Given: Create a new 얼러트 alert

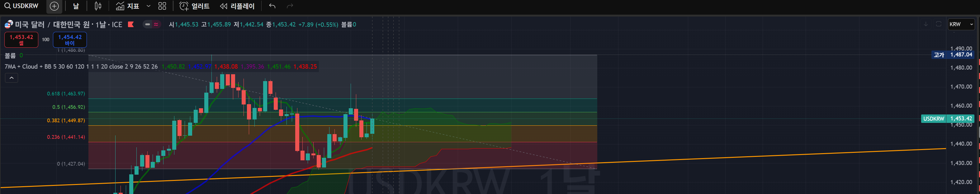Looking at the screenshot, I should 194,6.
